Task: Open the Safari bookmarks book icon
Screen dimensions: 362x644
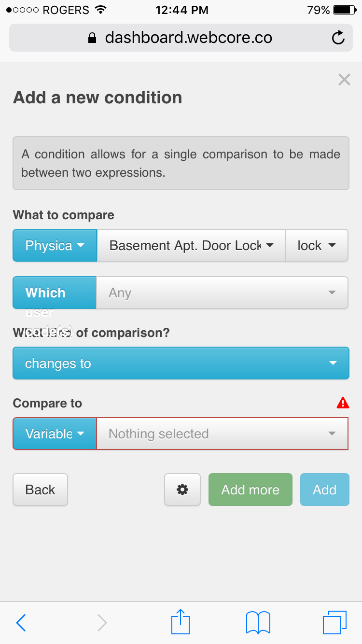Action: tap(258, 623)
